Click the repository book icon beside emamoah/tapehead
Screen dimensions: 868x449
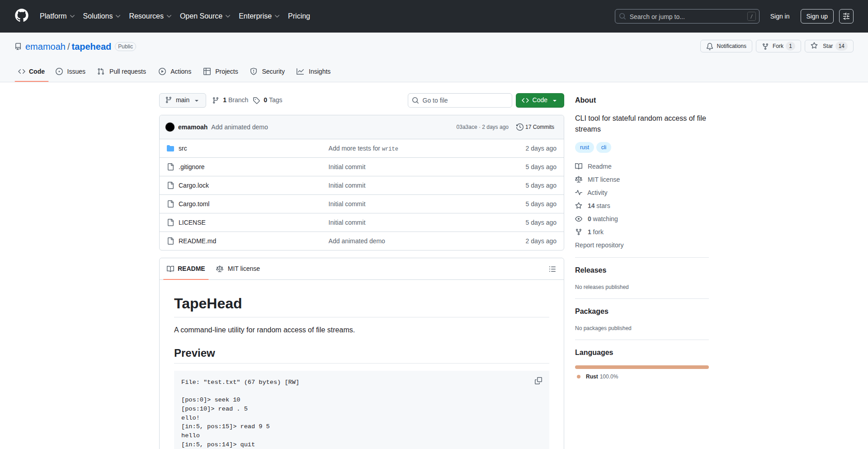(x=18, y=46)
